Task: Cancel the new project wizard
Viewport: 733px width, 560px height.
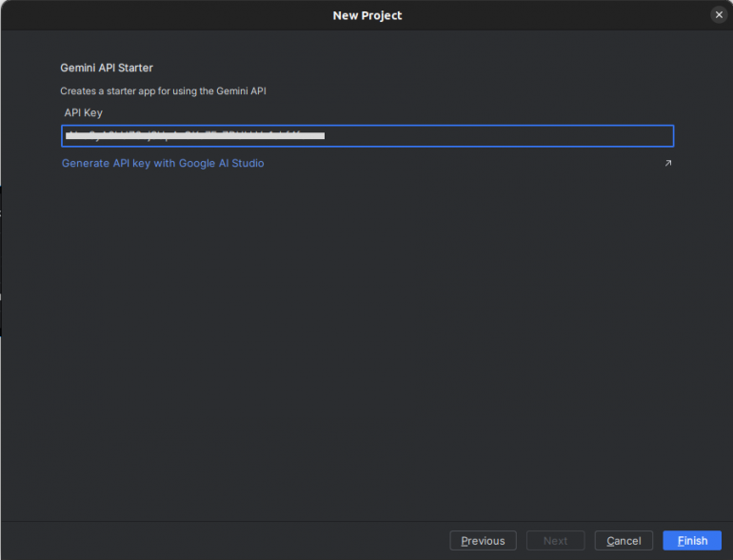Action: click(624, 541)
